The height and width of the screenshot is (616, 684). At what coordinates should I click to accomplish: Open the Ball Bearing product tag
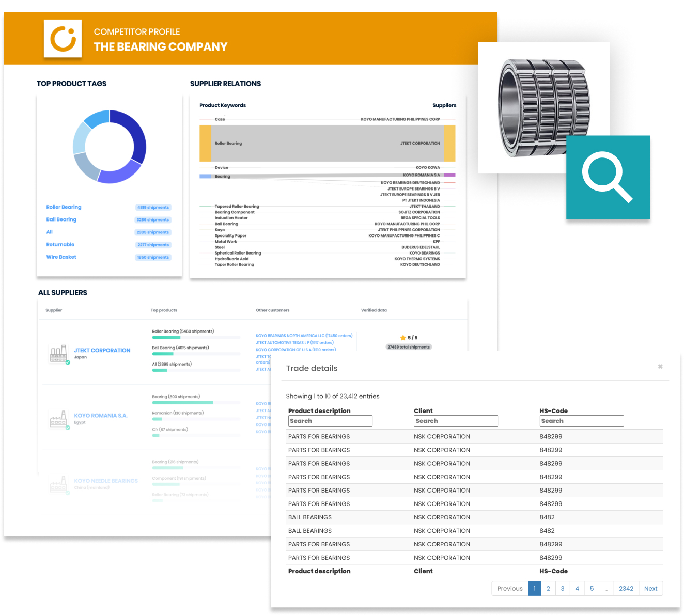(61, 219)
